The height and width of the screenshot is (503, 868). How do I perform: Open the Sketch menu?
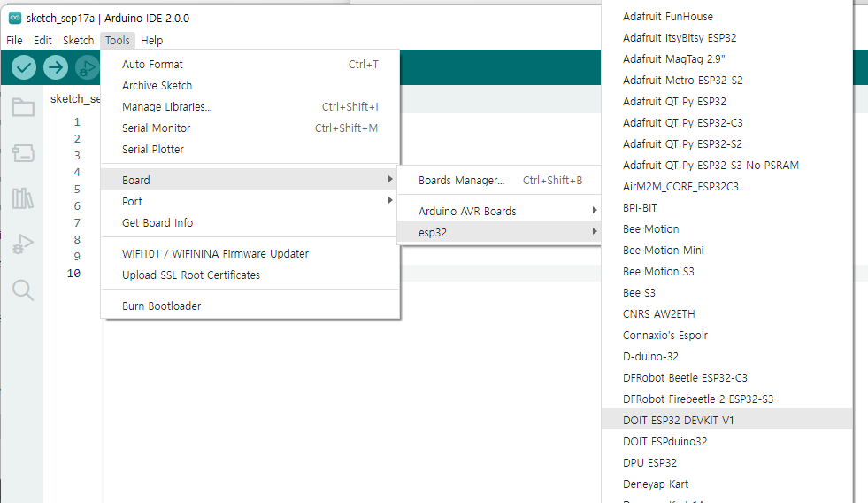[x=78, y=41]
